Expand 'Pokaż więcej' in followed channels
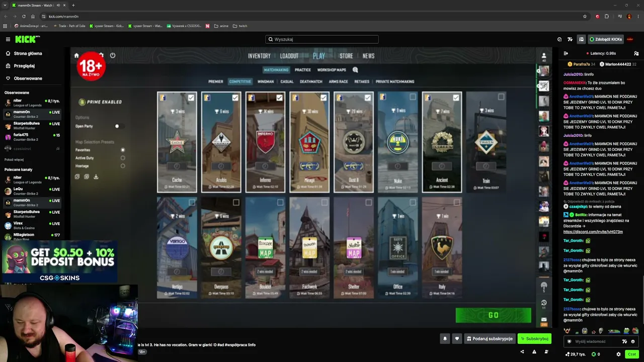This screenshot has width=644, height=362. [x=14, y=159]
